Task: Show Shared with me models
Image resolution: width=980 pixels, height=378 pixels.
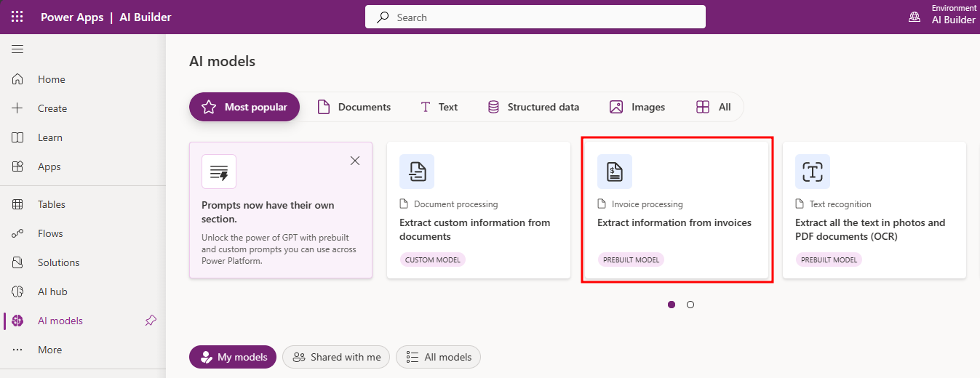Action: click(x=336, y=357)
